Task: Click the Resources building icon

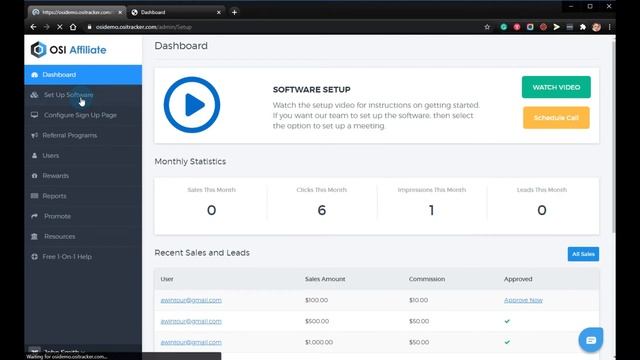Action: [x=34, y=236]
